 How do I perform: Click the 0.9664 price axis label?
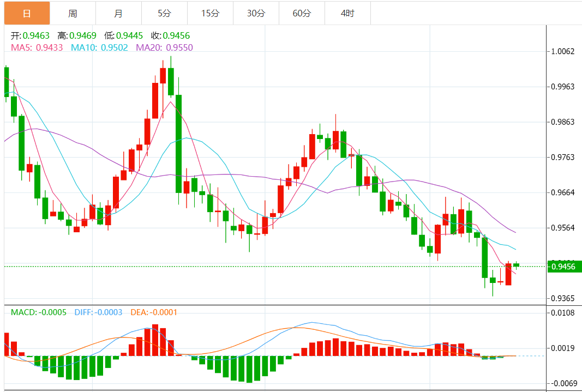(564, 192)
